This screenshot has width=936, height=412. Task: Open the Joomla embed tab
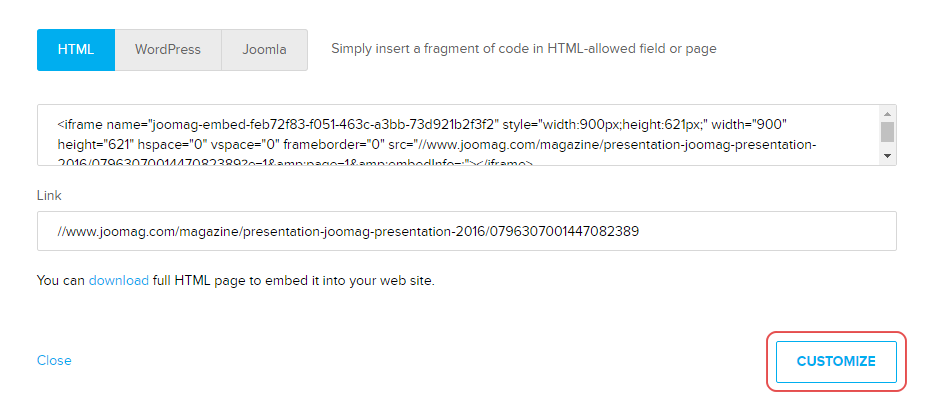pyautogui.click(x=264, y=49)
